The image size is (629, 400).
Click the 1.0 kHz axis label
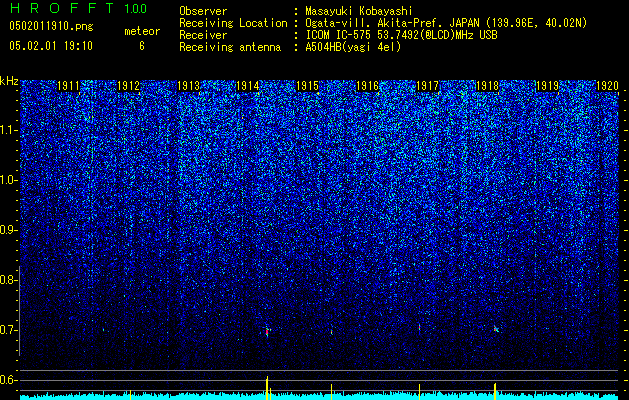pos(8,180)
